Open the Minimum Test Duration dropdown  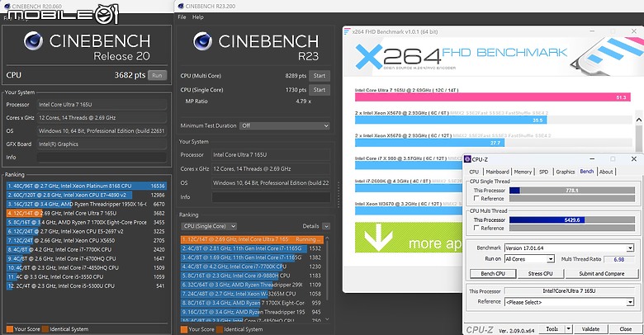point(285,125)
